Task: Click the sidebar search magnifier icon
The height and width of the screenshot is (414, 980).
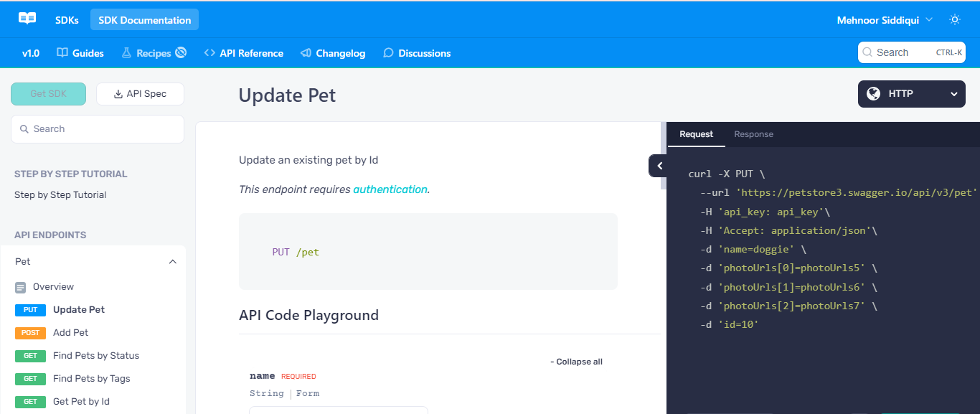Action: pyautogui.click(x=26, y=129)
